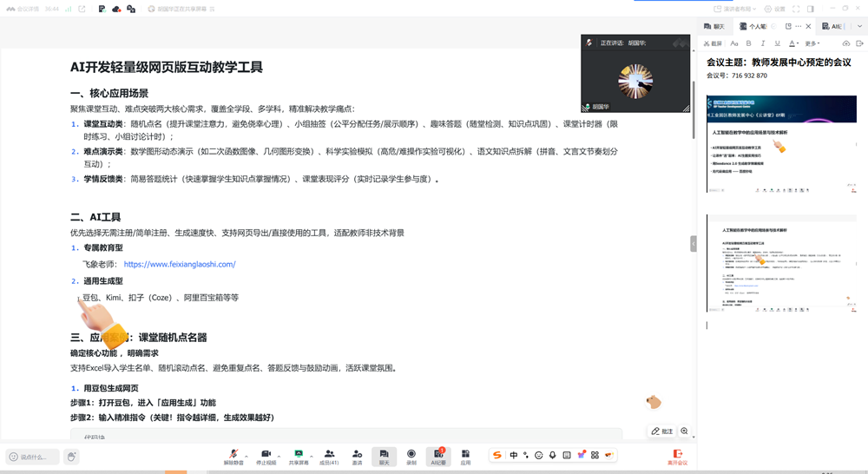Toggle the side panel icon in top bar

tap(811, 9)
